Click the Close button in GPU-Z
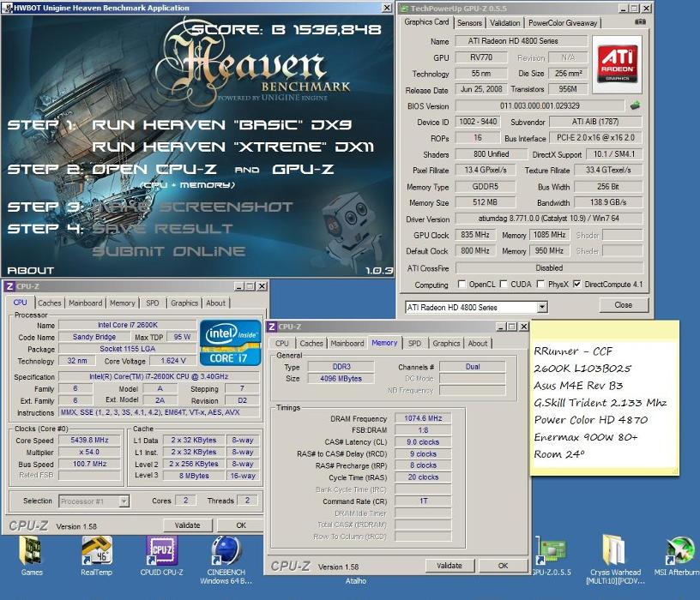Viewport: 700px width, 600px height. (623, 304)
